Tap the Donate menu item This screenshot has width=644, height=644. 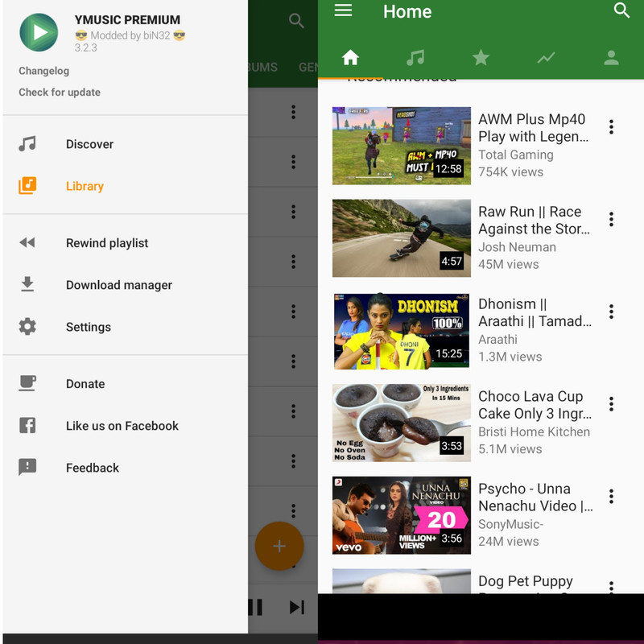click(126, 384)
